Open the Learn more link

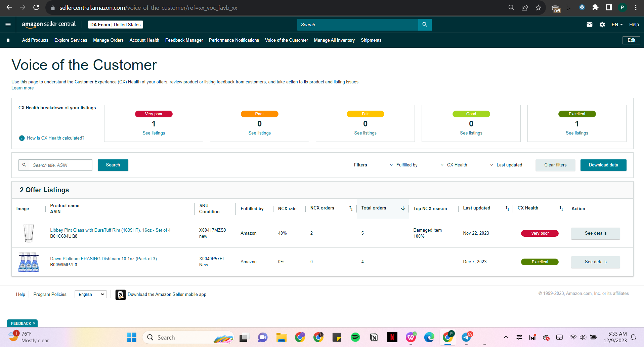click(23, 88)
